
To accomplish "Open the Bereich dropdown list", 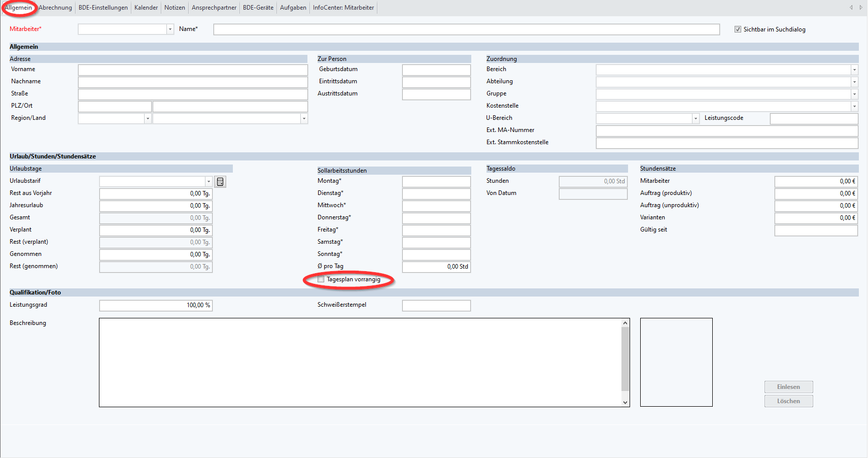I will point(854,70).
